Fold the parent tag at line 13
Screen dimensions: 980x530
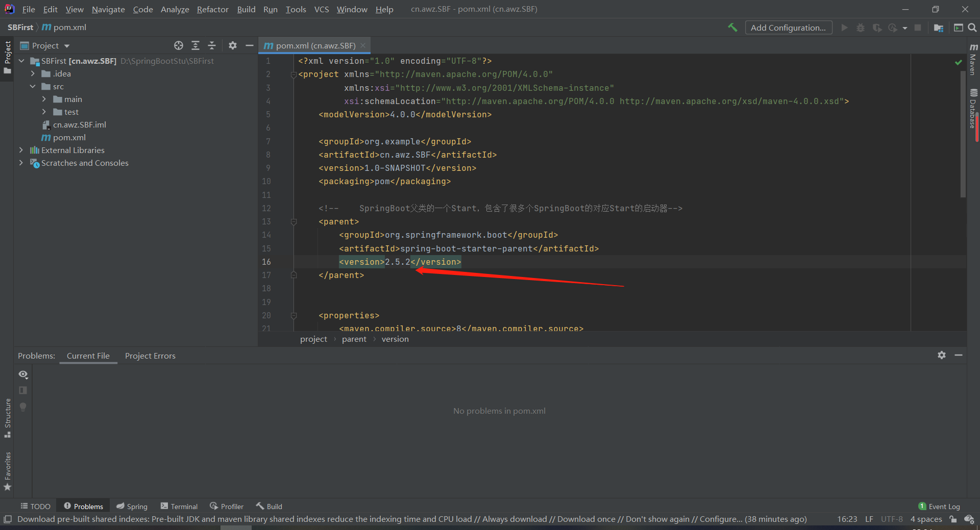click(x=293, y=221)
